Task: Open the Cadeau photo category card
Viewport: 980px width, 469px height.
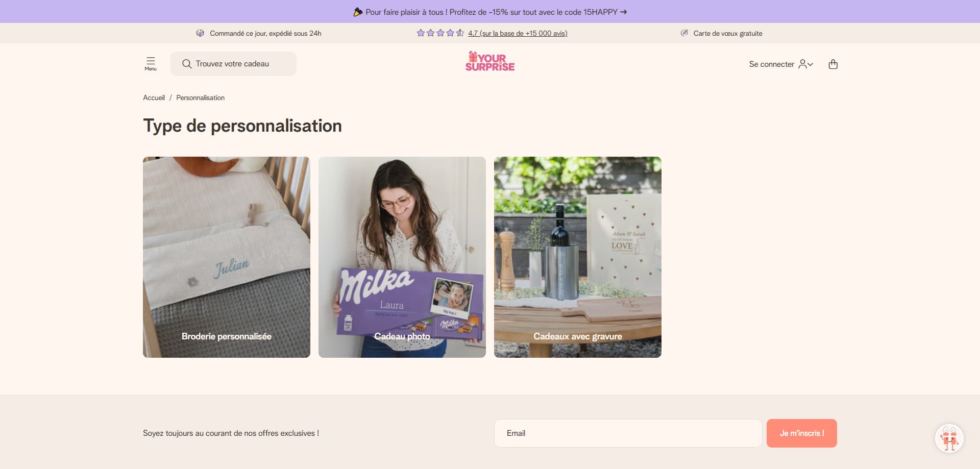Action: coord(402,257)
